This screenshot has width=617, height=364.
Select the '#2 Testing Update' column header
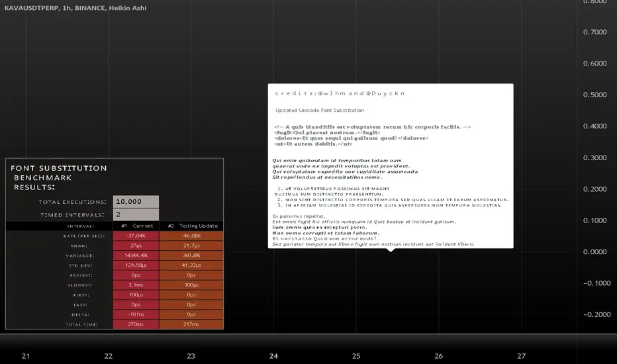(191, 226)
